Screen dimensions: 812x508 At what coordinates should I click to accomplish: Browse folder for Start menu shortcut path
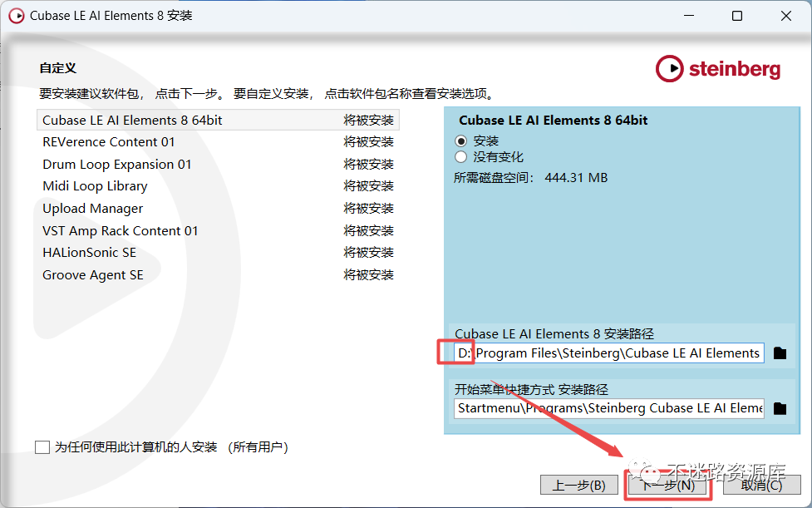(x=780, y=408)
